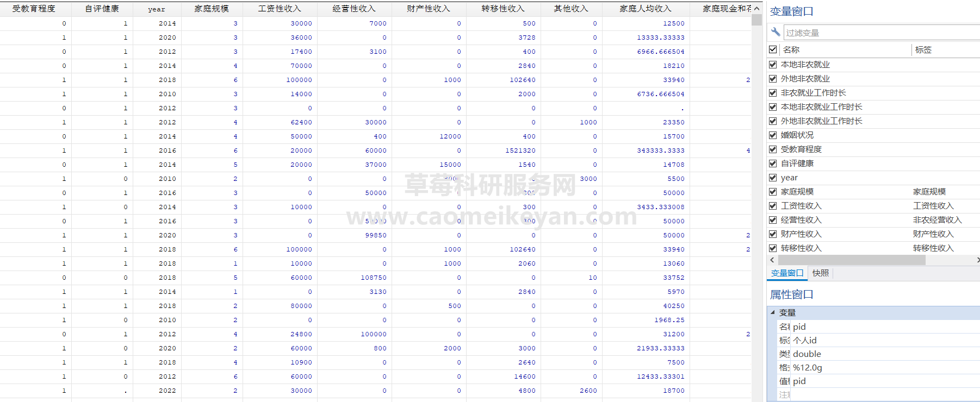Click the variables list scroll-left arrow
Image resolution: width=980 pixels, height=402 pixels.
pyautogui.click(x=772, y=260)
